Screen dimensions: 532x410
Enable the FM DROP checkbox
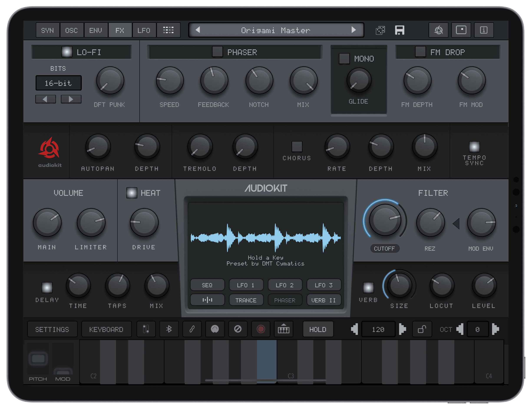point(420,52)
